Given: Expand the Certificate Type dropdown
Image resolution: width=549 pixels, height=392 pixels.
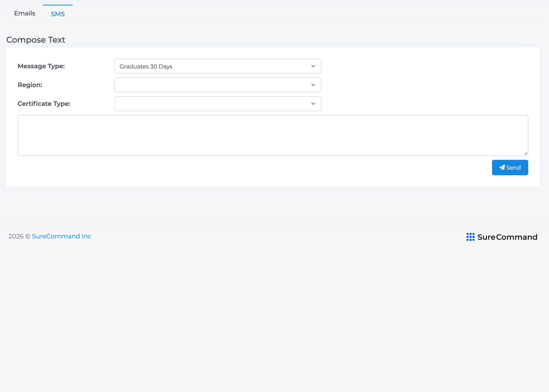Looking at the screenshot, I should pos(218,104).
